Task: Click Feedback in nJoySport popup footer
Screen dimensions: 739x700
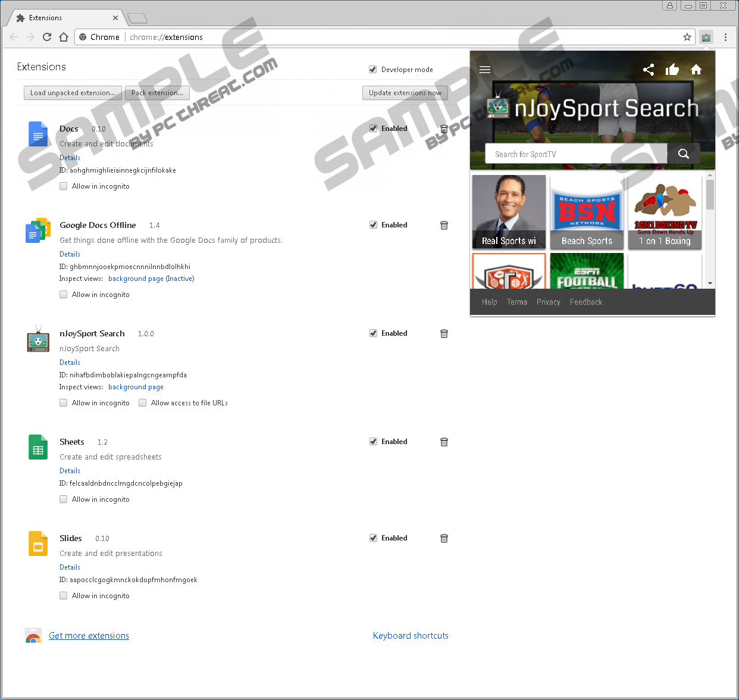Action: [x=586, y=302]
